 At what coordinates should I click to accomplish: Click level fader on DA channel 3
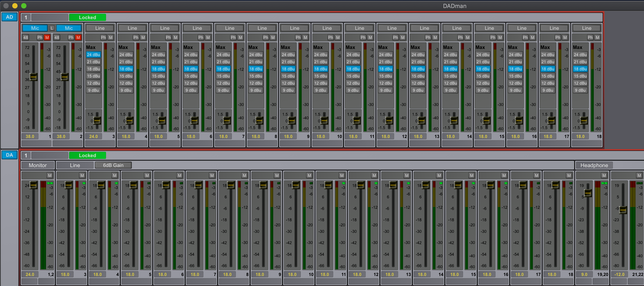tap(69, 185)
